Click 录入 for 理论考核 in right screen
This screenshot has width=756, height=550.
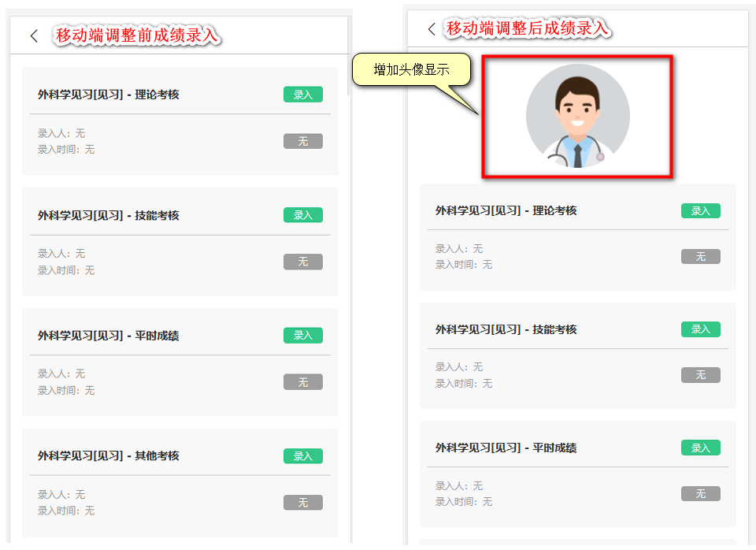(701, 211)
